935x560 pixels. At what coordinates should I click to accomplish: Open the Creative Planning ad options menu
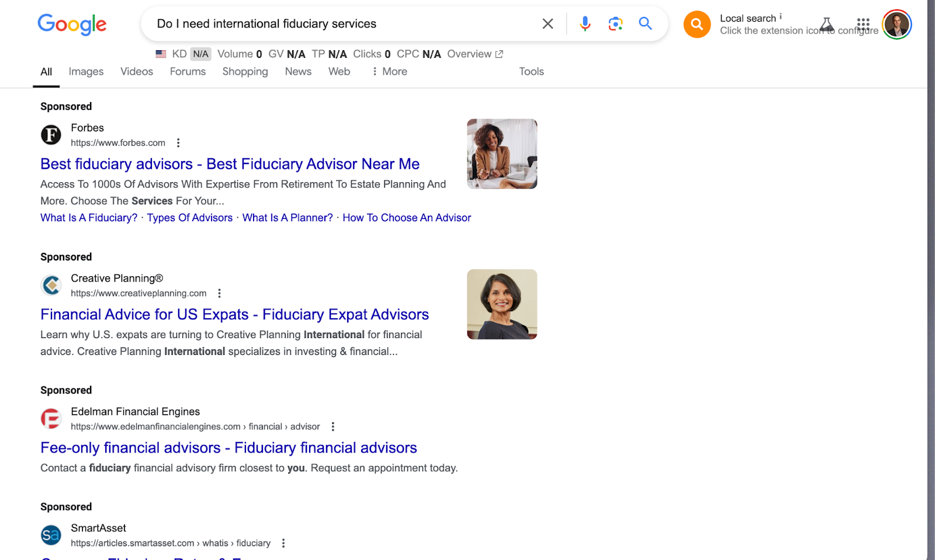coord(219,293)
